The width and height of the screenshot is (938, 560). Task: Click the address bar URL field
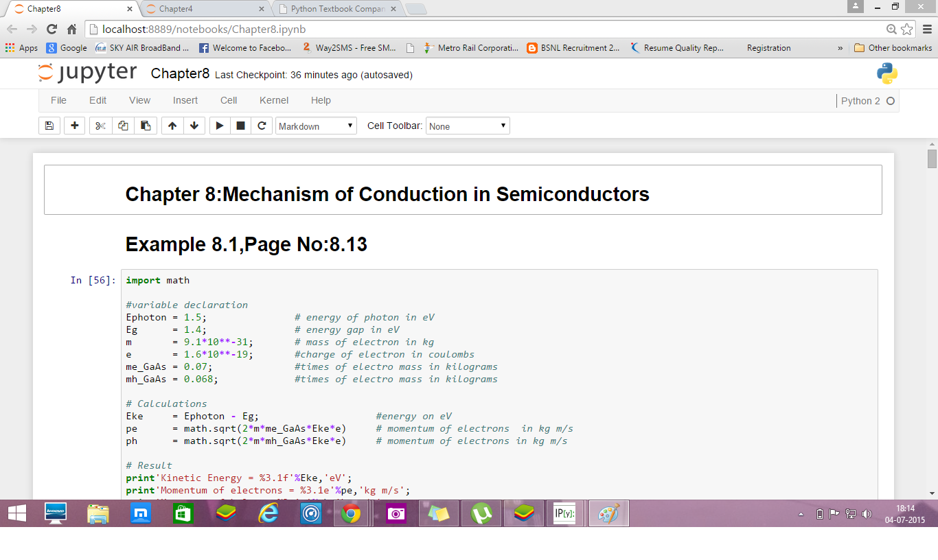tap(481, 29)
